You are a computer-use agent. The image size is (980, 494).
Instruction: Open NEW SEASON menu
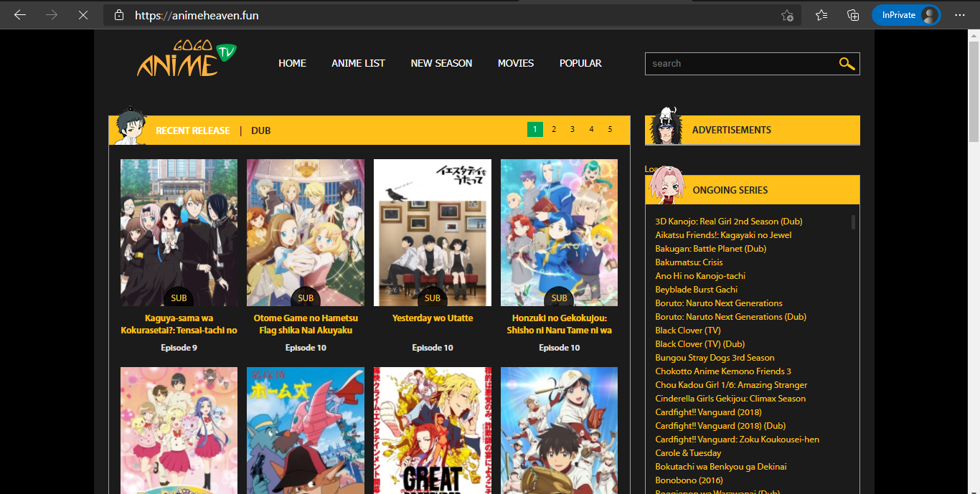point(441,63)
